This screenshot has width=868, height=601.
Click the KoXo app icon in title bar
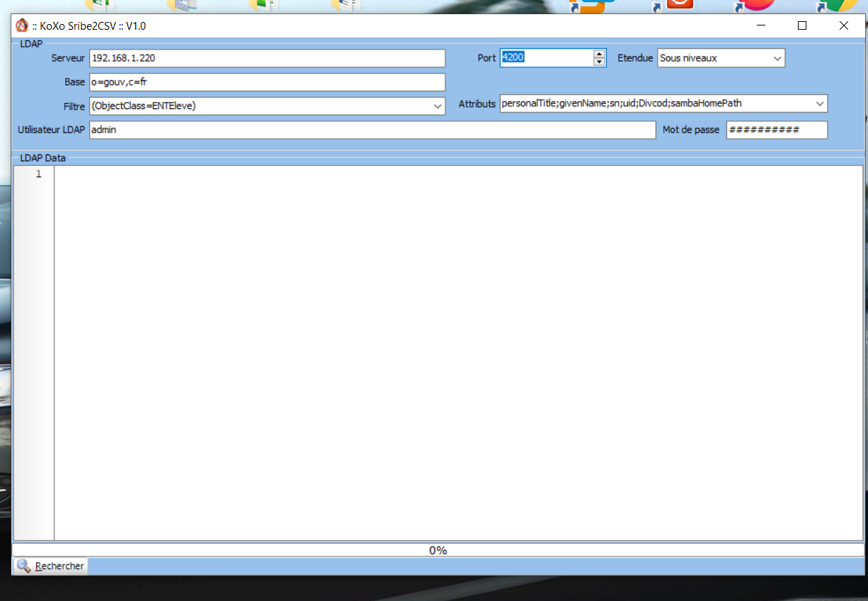[x=22, y=25]
